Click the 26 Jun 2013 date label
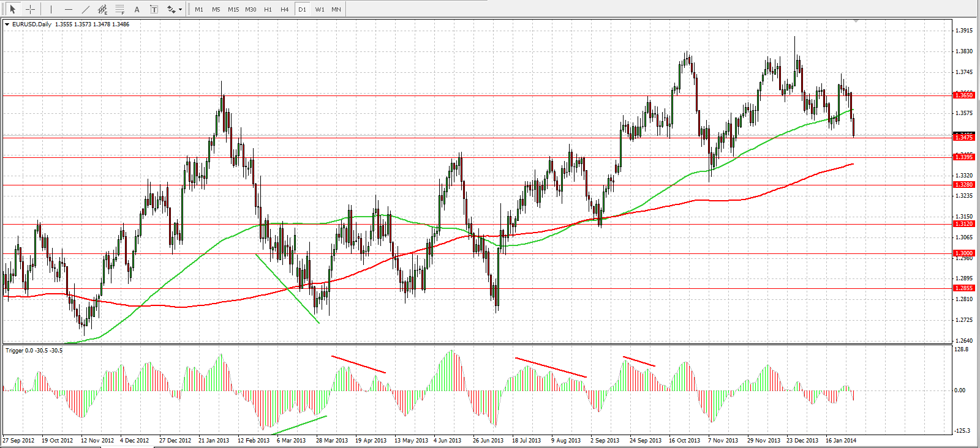 [x=488, y=441]
